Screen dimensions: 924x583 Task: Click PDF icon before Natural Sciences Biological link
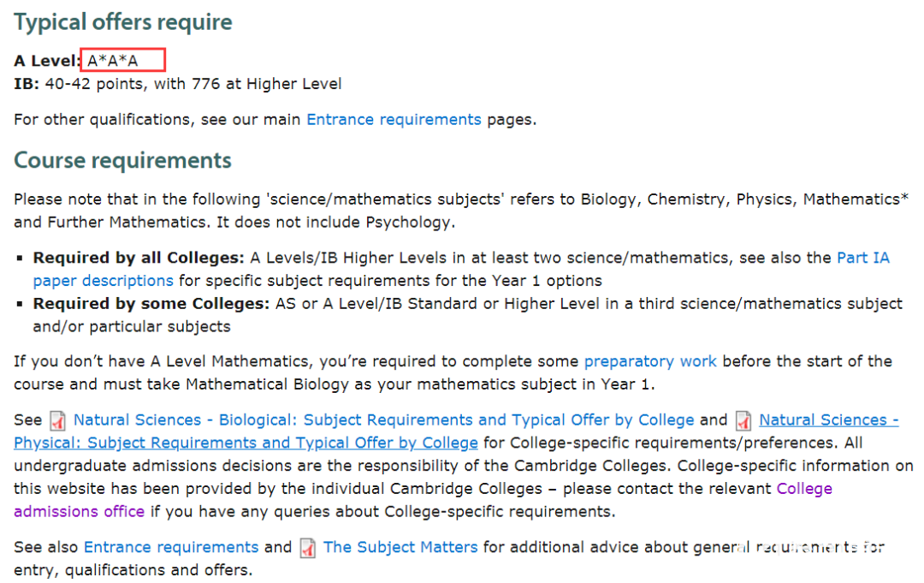coord(57,421)
